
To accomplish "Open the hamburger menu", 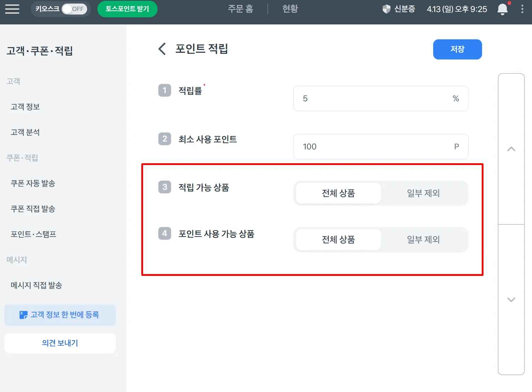I will click(x=12, y=9).
